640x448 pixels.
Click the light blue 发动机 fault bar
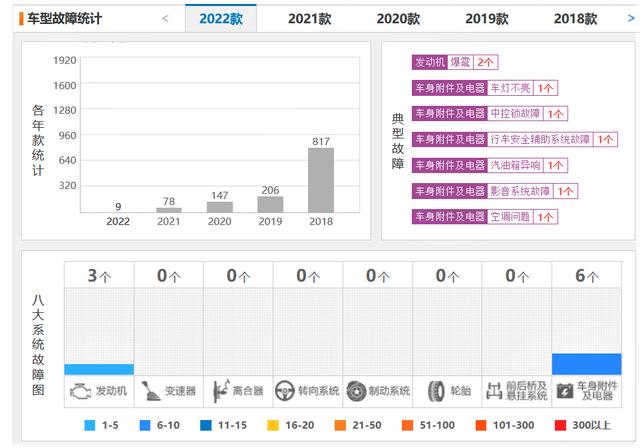(99, 369)
